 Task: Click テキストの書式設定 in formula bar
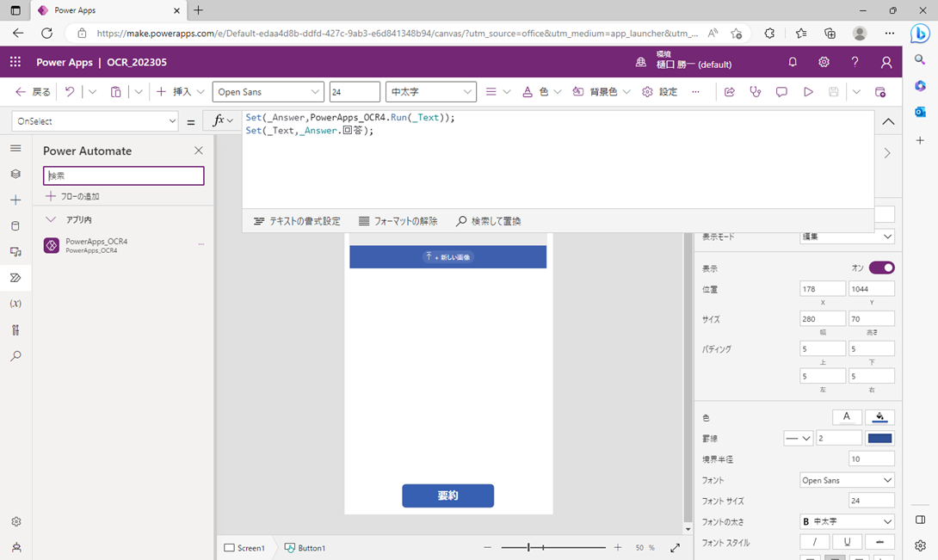point(297,221)
